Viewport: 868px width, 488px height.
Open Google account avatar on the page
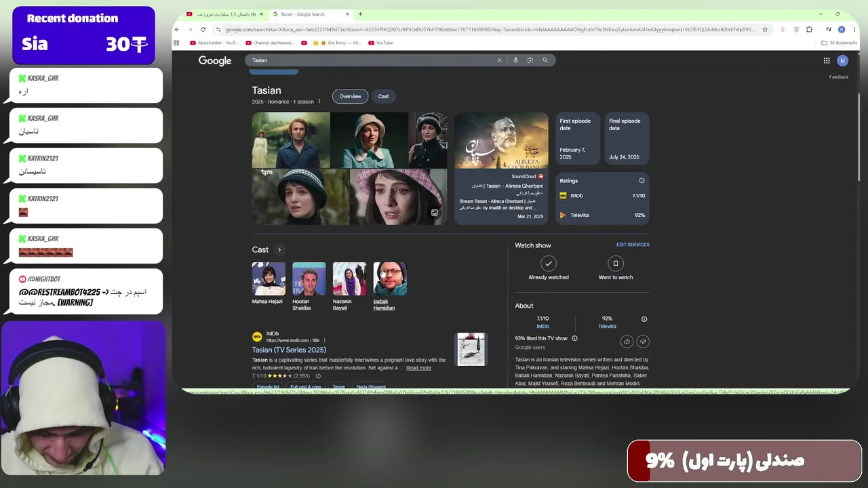point(842,60)
